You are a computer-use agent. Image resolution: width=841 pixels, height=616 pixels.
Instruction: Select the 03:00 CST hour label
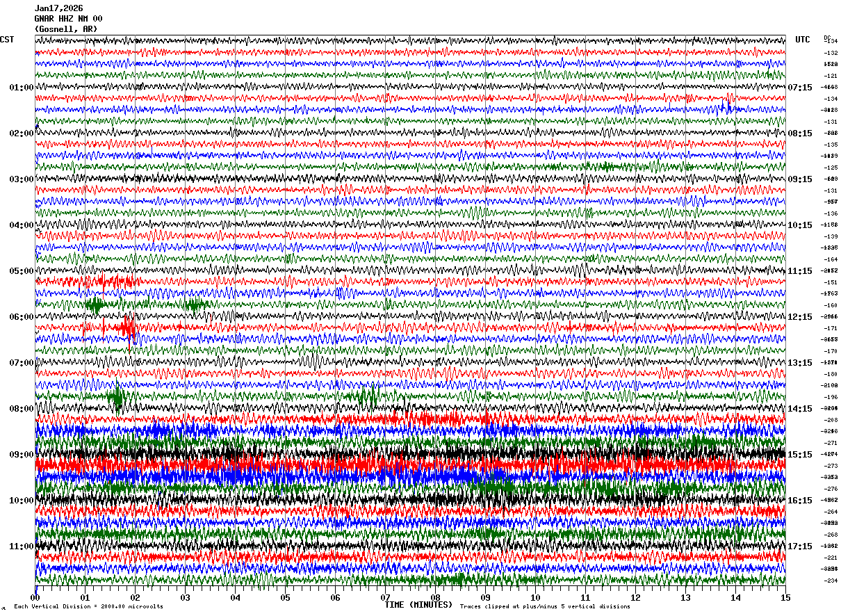tap(22, 179)
